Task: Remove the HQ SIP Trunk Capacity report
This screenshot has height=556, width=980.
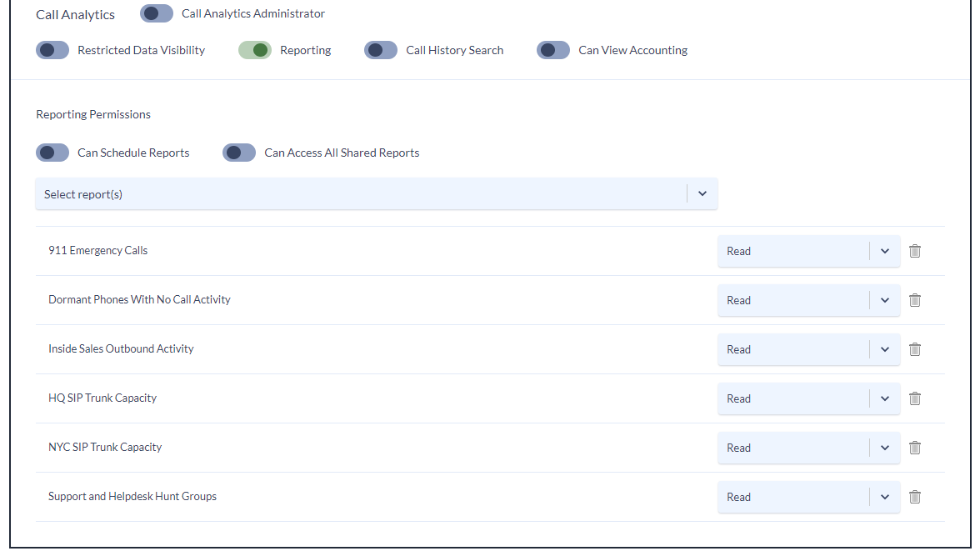Action: 914,398
